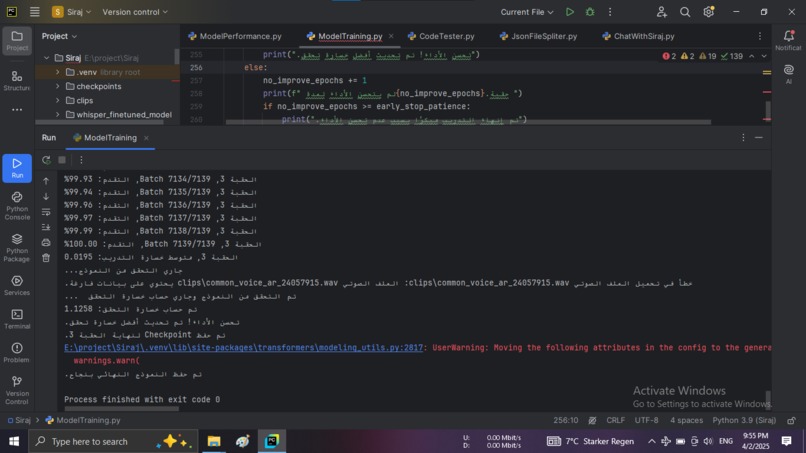Open the Project tool window

point(17,41)
